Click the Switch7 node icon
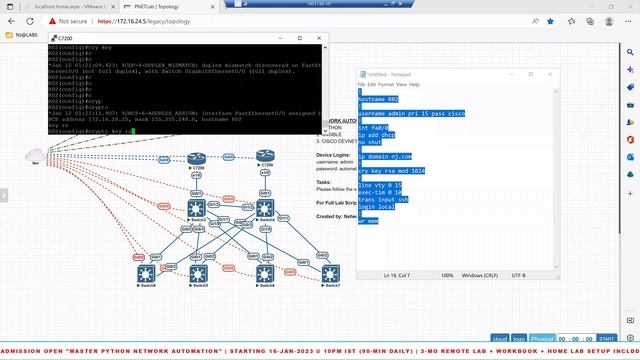The width and height of the screenshot is (640, 360). (x=331, y=274)
